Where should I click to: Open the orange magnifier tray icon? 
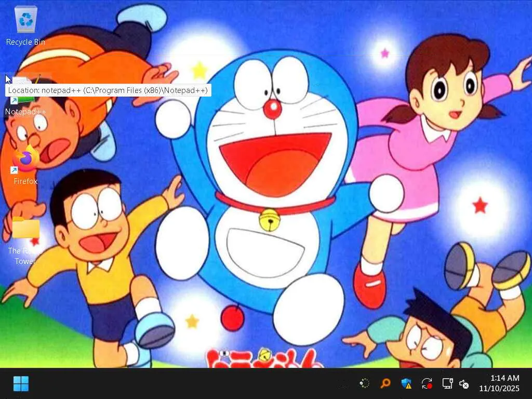click(385, 383)
